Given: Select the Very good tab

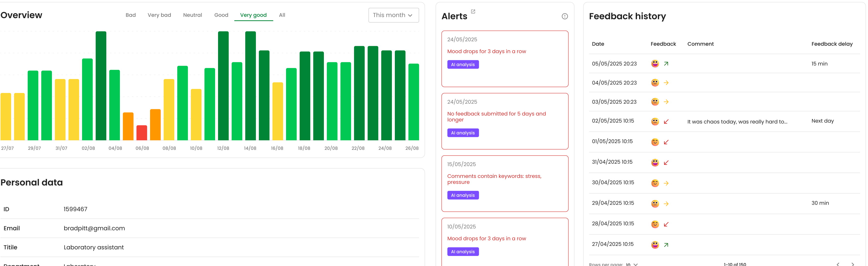Looking at the screenshot, I should [x=253, y=15].
